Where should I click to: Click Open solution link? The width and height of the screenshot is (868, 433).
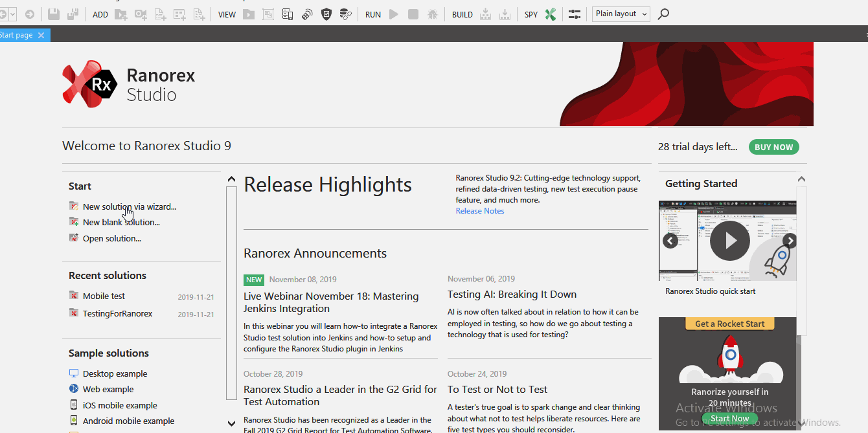pos(112,239)
